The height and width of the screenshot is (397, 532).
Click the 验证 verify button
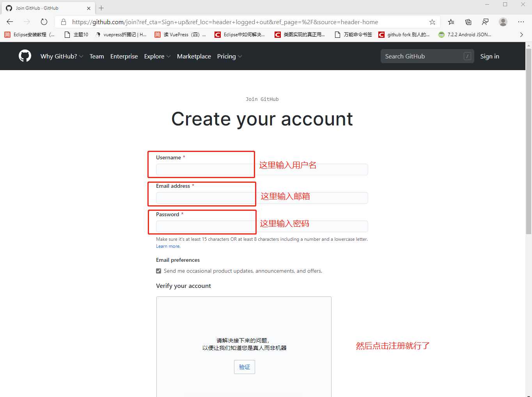click(245, 367)
